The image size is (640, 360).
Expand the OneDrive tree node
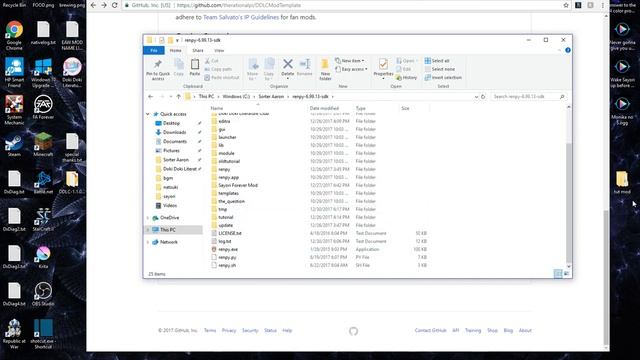(148, 218)
